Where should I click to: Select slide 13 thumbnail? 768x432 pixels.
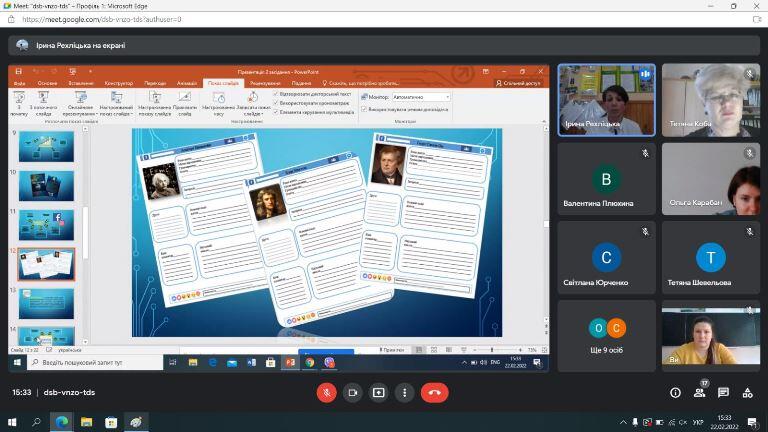(x=46, y=303)
